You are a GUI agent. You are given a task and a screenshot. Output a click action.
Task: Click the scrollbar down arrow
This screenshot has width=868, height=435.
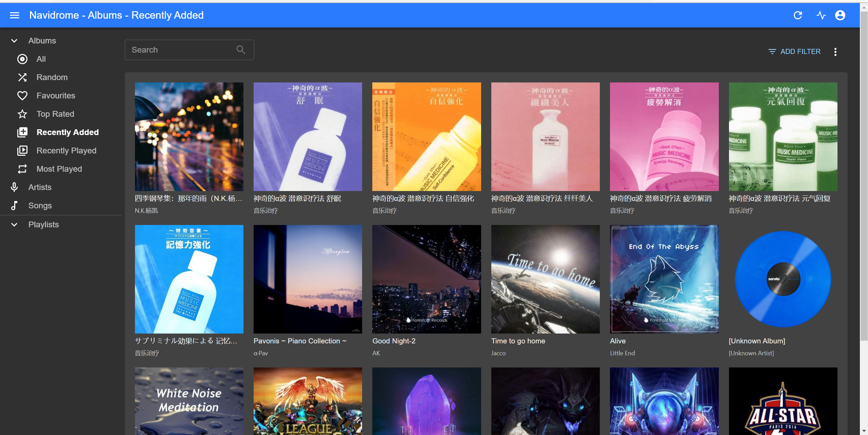pyautogui.click(x=864, y=431)
